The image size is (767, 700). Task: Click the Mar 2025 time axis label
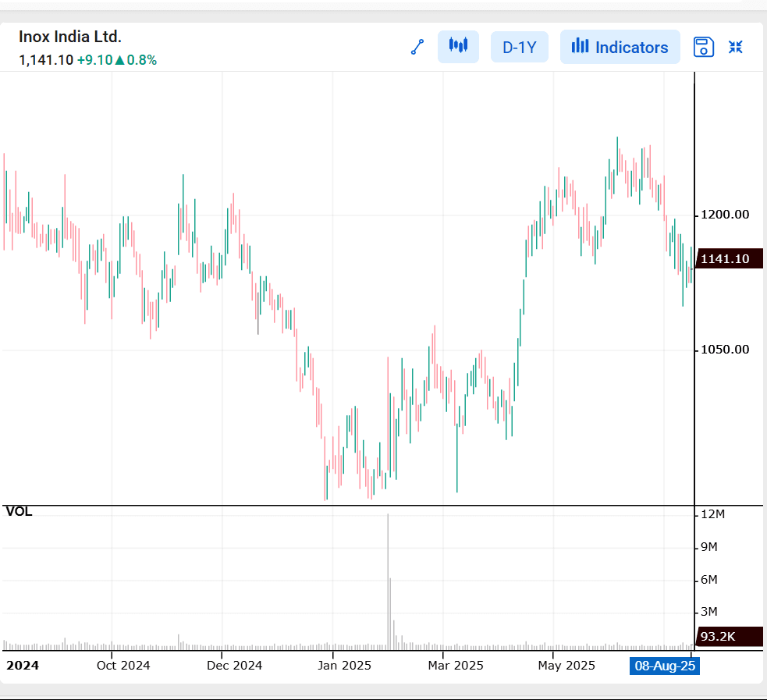(x=456, y=666)
